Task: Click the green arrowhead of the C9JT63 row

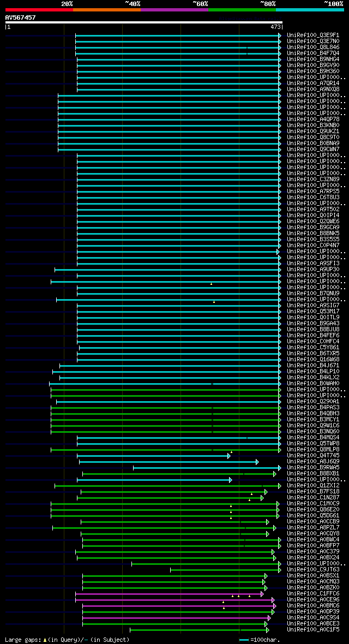Action: click(280, 570)
